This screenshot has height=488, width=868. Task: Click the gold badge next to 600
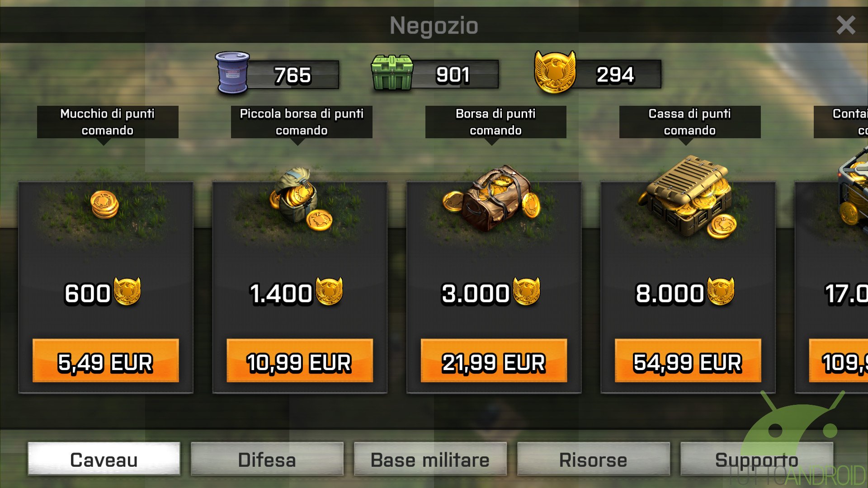[x=127, y=291]
